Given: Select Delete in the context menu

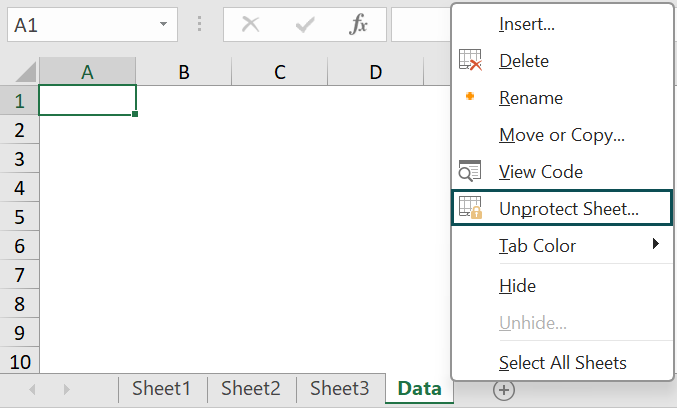Looking at the screenshot, I should [562, 61].
